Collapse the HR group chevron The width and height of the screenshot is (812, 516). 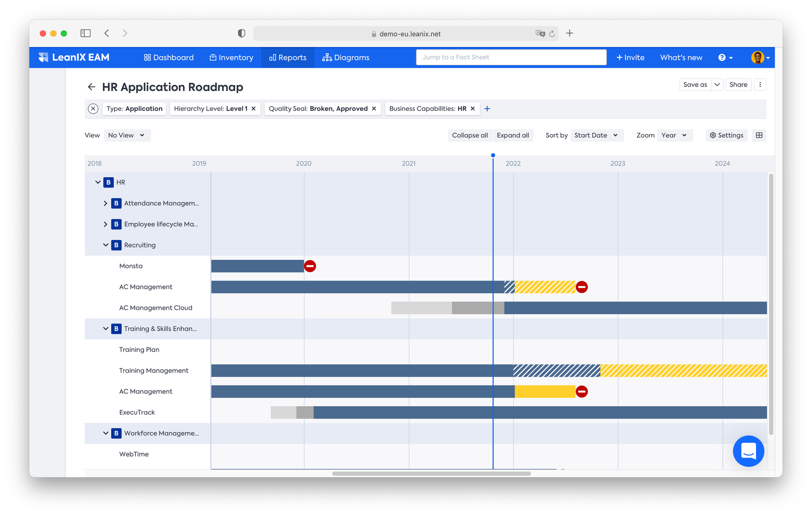[x=98, y=183]
